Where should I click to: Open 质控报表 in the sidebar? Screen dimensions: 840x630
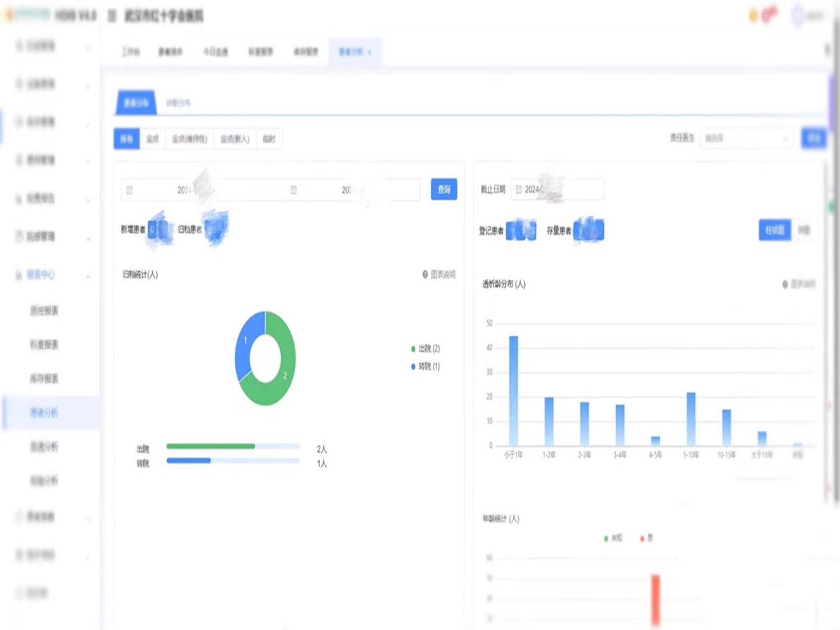pos(44,311)
